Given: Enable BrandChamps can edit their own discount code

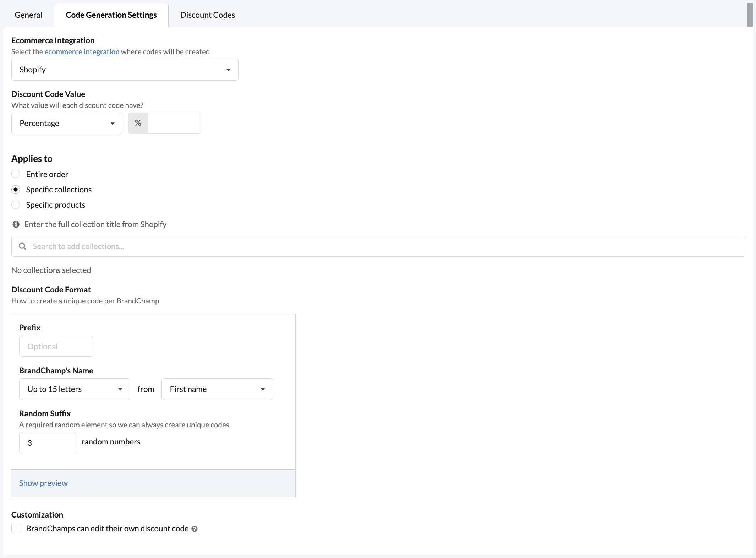Looking at the screenshot, I should (16, 529).
